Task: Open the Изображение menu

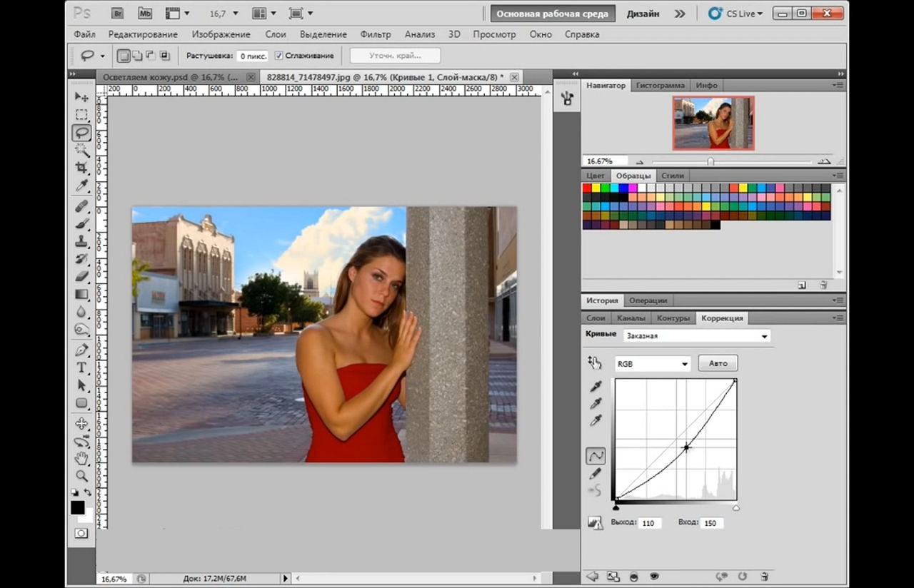Action: [221, 34]
